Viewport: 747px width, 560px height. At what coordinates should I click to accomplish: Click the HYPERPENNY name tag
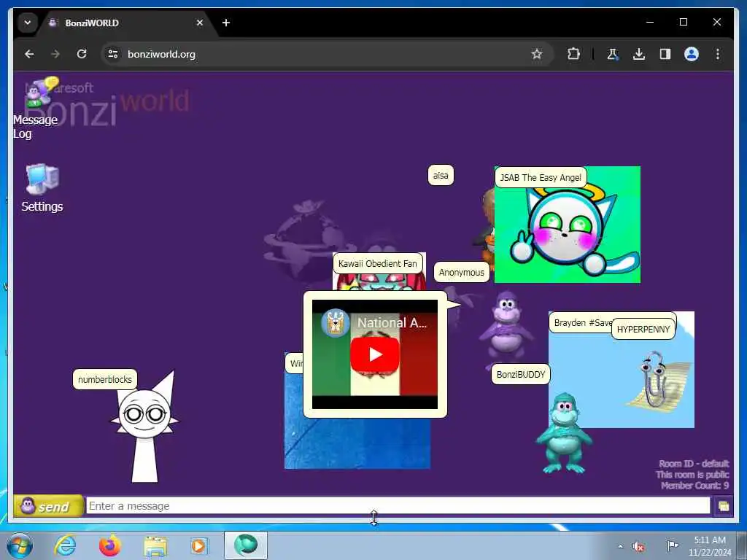[x=643, y=329]
